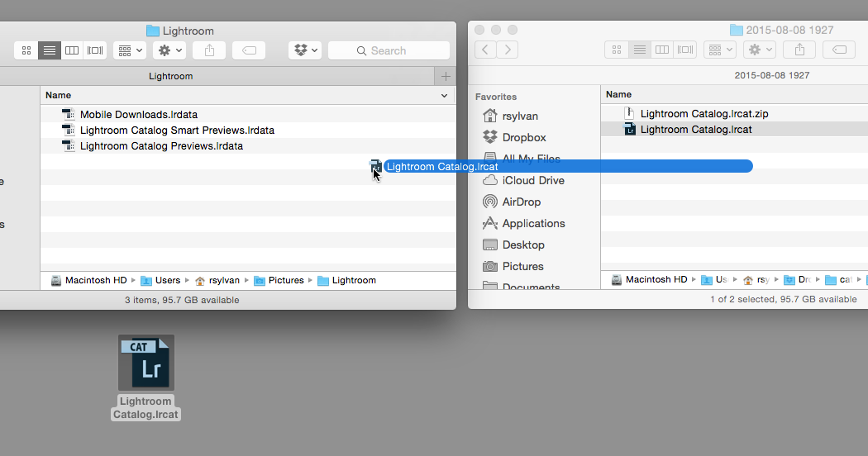
Task: Open Dropbox toolbar menu in Lightroom window
Action: click(x=305, y=50)
